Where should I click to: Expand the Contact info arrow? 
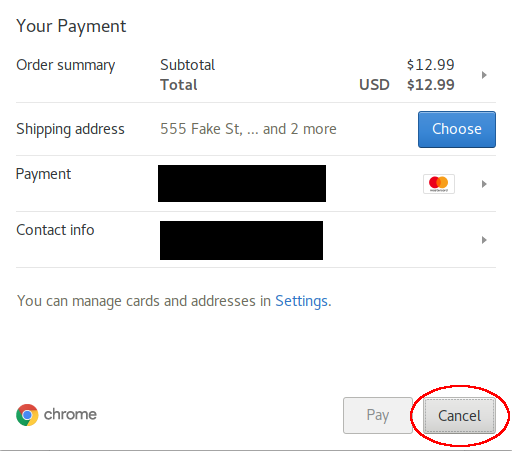484,240
